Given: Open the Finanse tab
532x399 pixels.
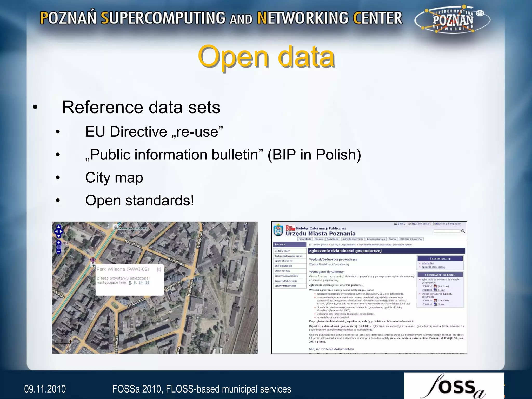Looking at the screenshot, I should (393, 239).
